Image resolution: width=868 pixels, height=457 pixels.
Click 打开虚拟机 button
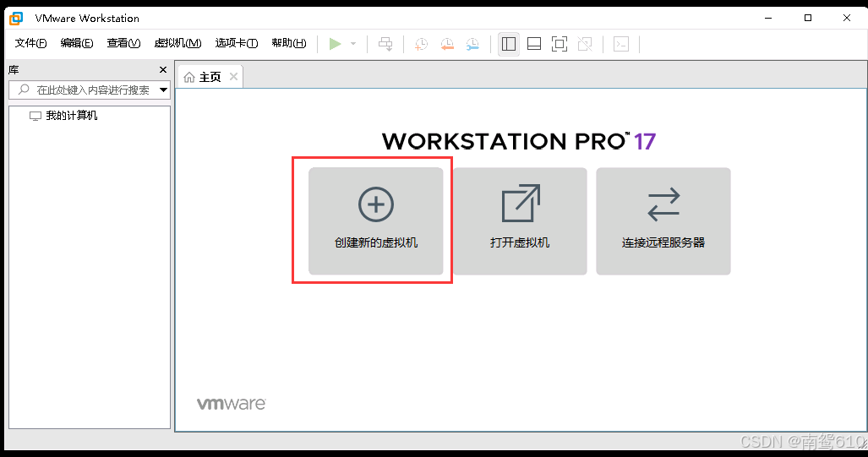pos(520,221)
